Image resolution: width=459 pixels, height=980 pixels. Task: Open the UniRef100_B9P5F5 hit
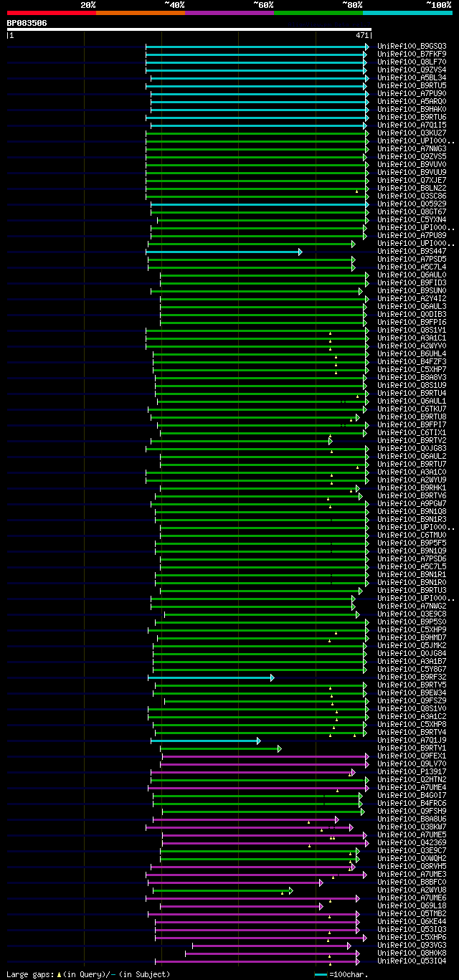coord(412,543)
